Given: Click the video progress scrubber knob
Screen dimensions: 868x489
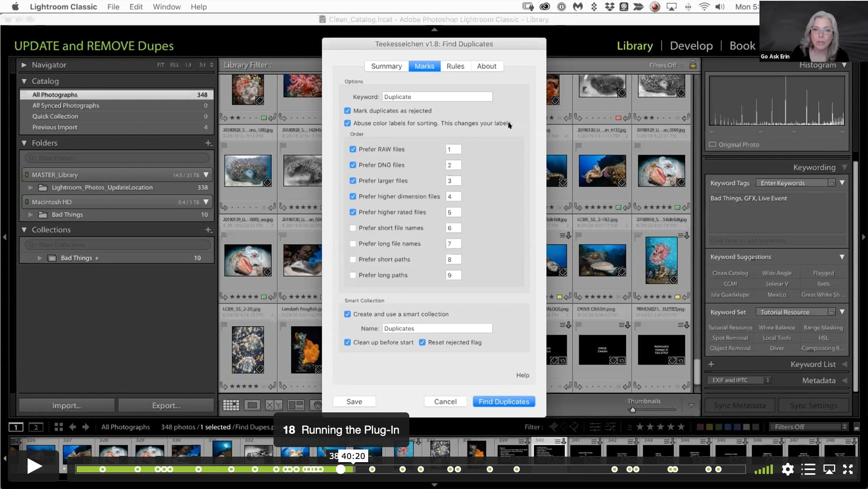Looking at the screenshot, I should point(341,469).
